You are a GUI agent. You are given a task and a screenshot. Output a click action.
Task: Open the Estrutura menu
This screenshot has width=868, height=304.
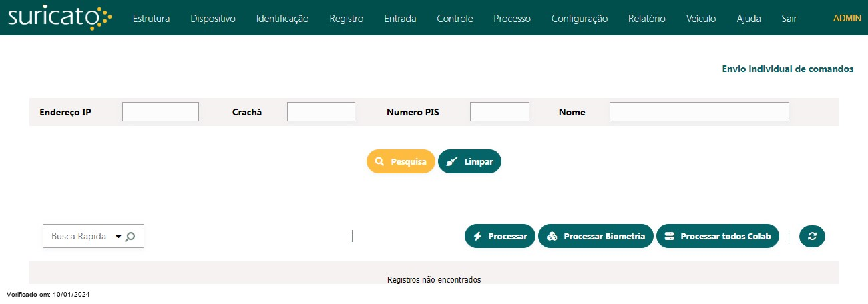point(151,19)
